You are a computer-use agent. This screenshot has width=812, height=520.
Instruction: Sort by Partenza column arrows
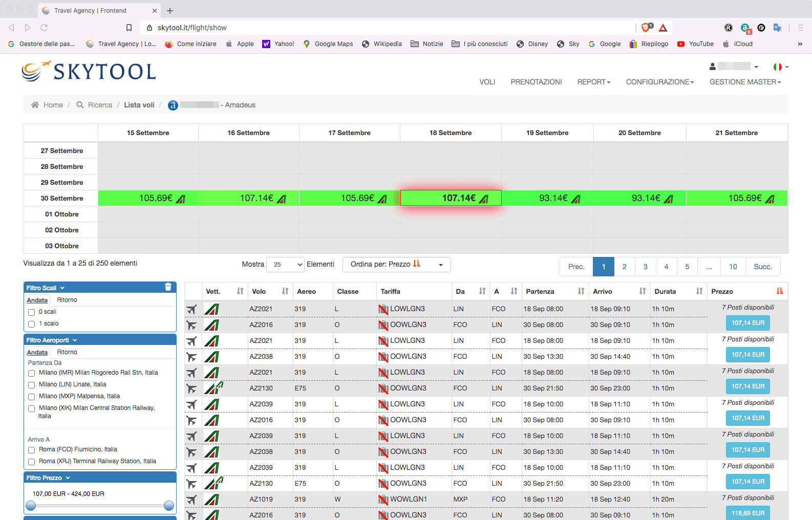[x=581, y=291]
